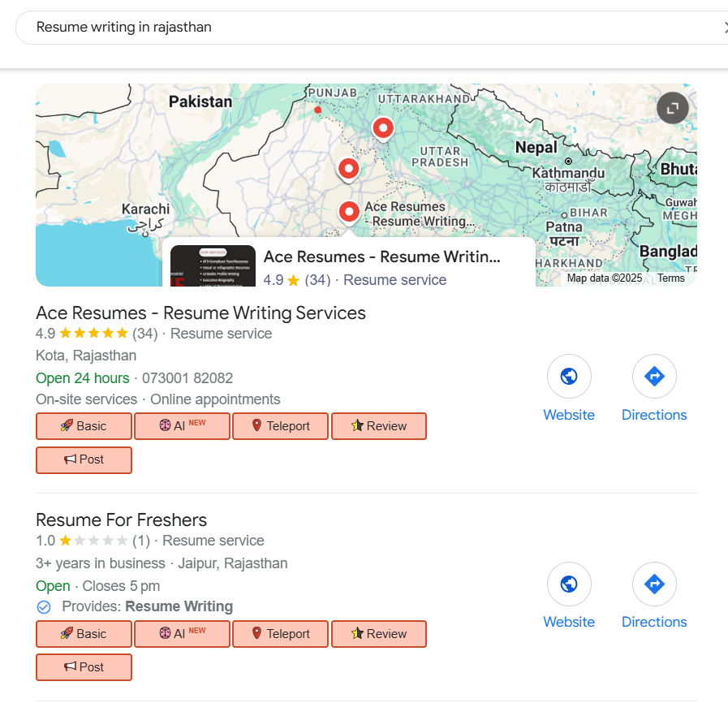728x703 pixels.
Task: Get directions to Resume For Freshers
Action: [654, 584]
